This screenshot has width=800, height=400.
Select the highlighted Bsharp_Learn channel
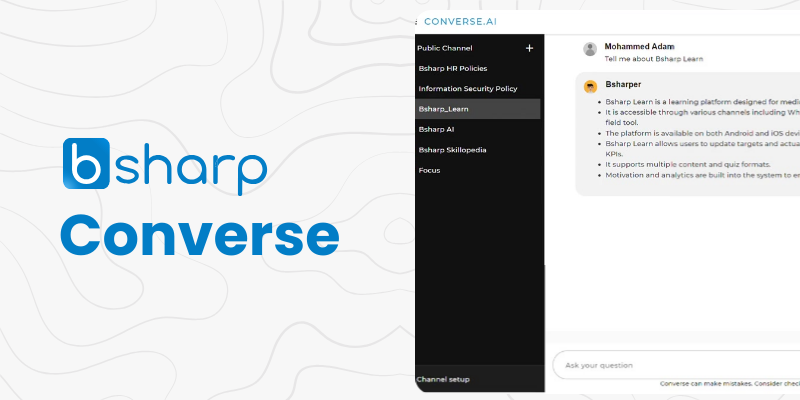point(444,109)
